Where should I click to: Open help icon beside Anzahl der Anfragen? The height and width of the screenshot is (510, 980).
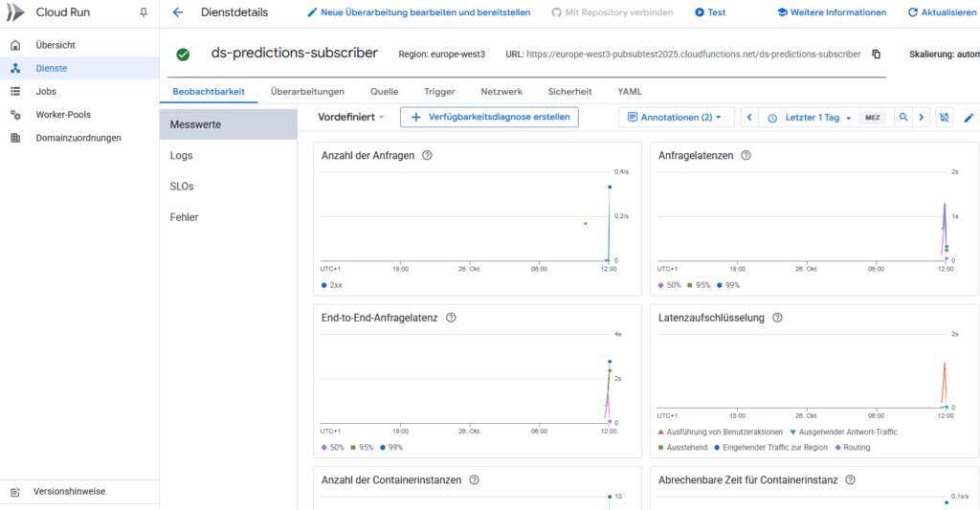tap(427, 155)
